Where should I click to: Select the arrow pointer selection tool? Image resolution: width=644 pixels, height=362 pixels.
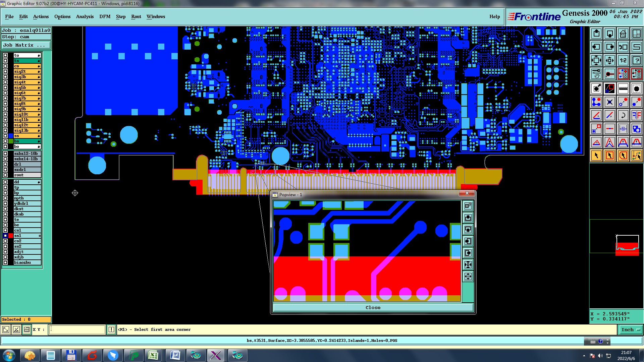pos(596,156)
